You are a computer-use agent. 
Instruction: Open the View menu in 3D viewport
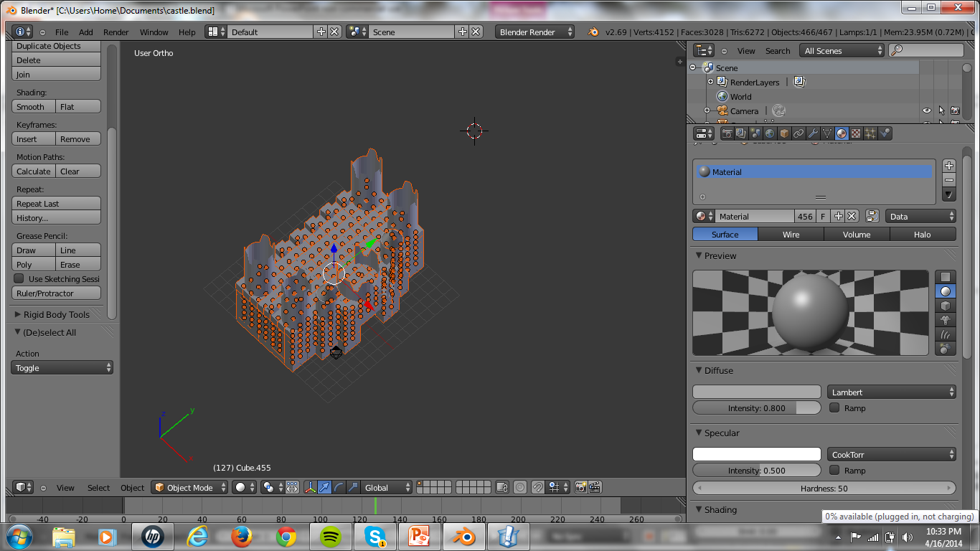65,487
